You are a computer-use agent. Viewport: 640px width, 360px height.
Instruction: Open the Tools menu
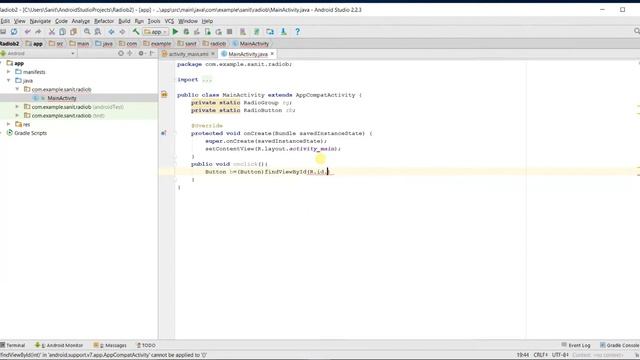coord(154,21)
